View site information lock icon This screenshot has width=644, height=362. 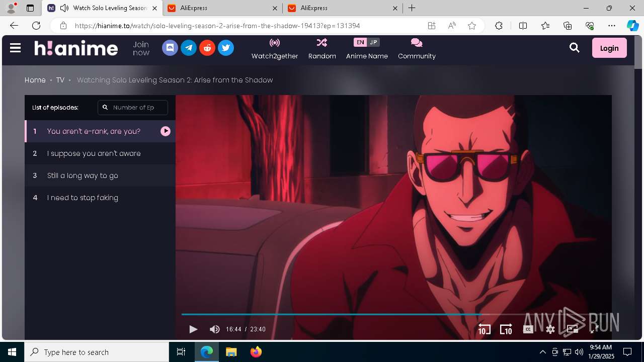[x=63, y=26]
